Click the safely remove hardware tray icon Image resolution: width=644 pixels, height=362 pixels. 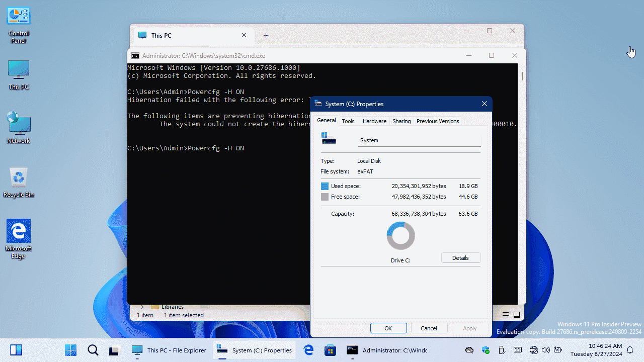[x=501, y=350]
